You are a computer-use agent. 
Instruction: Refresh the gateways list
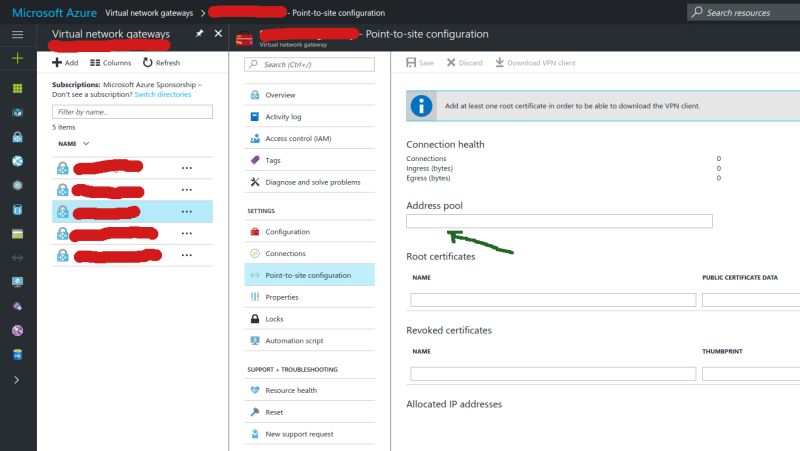[162, 63]
